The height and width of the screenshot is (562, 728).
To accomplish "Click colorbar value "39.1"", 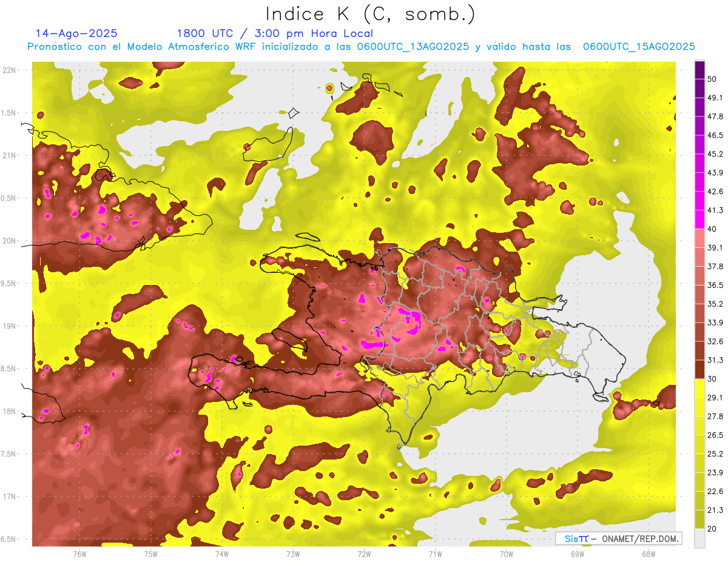I will coord(715,248).
